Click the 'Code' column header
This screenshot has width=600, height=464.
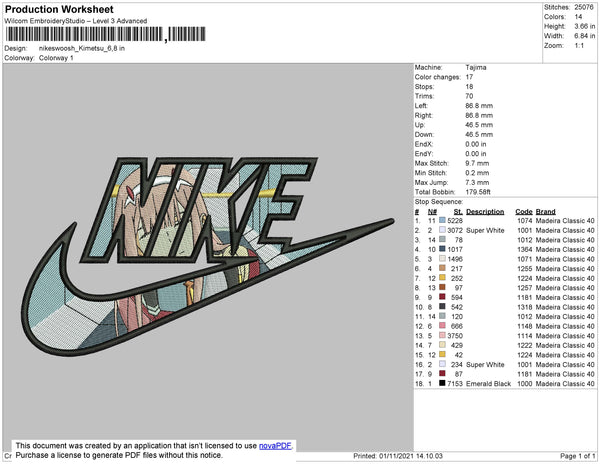524,212
